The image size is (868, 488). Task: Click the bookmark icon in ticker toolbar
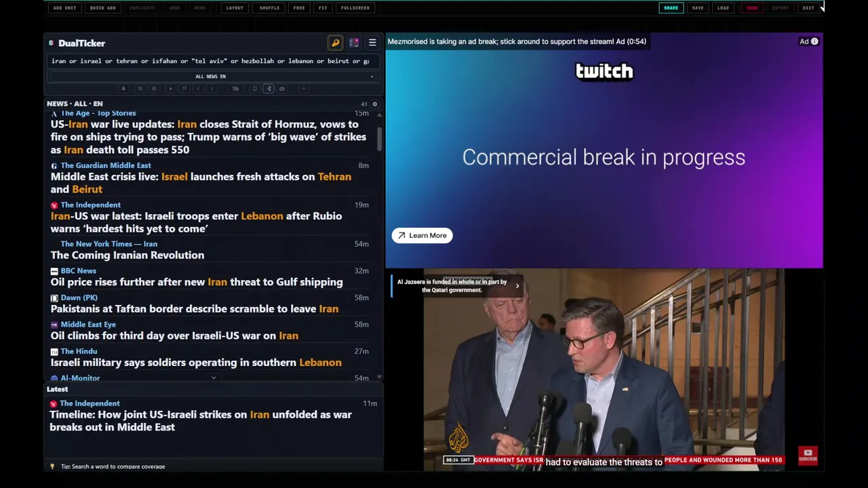coord(254,89)
